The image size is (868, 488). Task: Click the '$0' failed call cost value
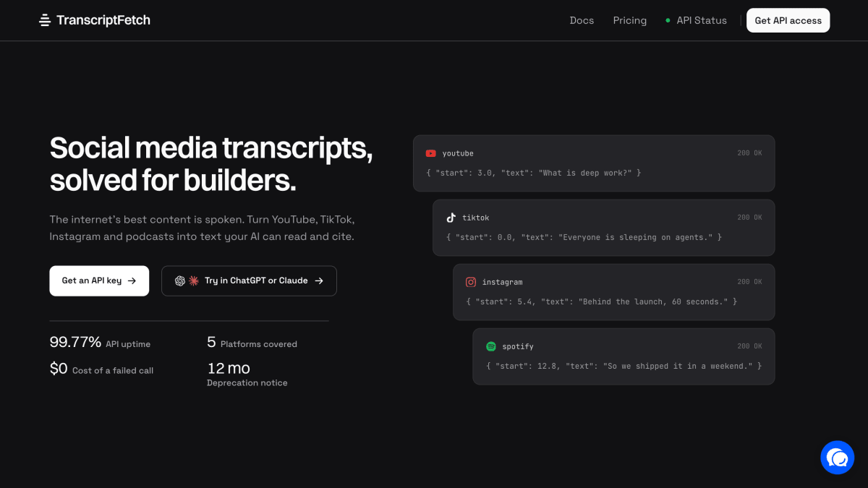[59, 369]
